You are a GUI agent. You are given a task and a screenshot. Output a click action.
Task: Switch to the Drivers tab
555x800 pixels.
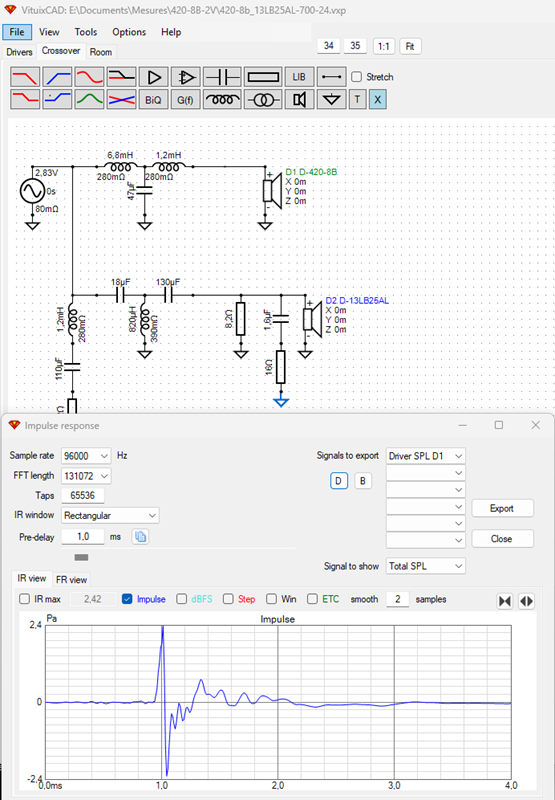pyautogui.click(x=19, y=52)
